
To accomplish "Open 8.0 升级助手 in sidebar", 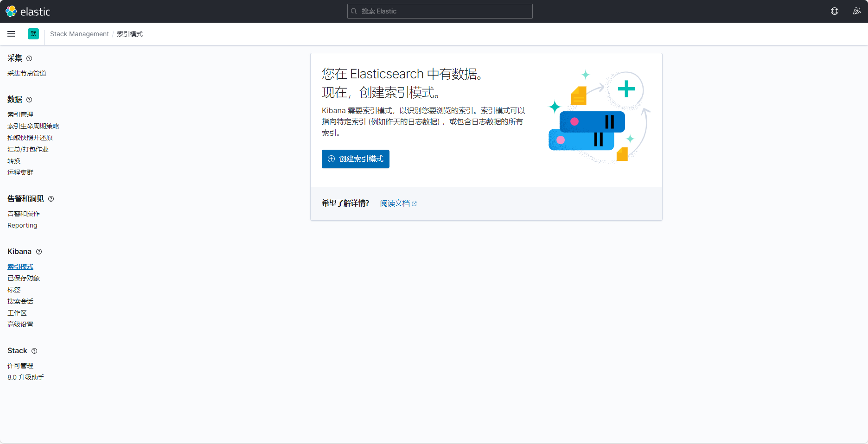I will pyautogui.click(x=26, y=377).
